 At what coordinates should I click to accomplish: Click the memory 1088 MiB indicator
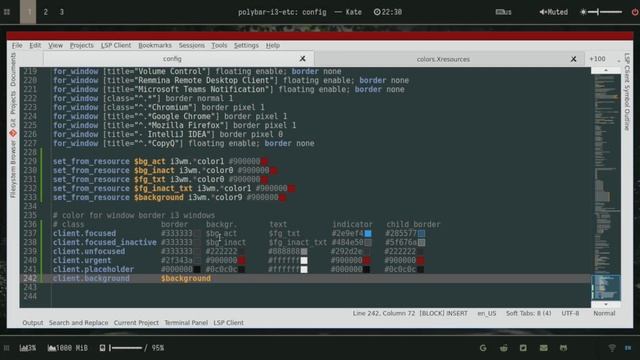[x=67, y=348]
